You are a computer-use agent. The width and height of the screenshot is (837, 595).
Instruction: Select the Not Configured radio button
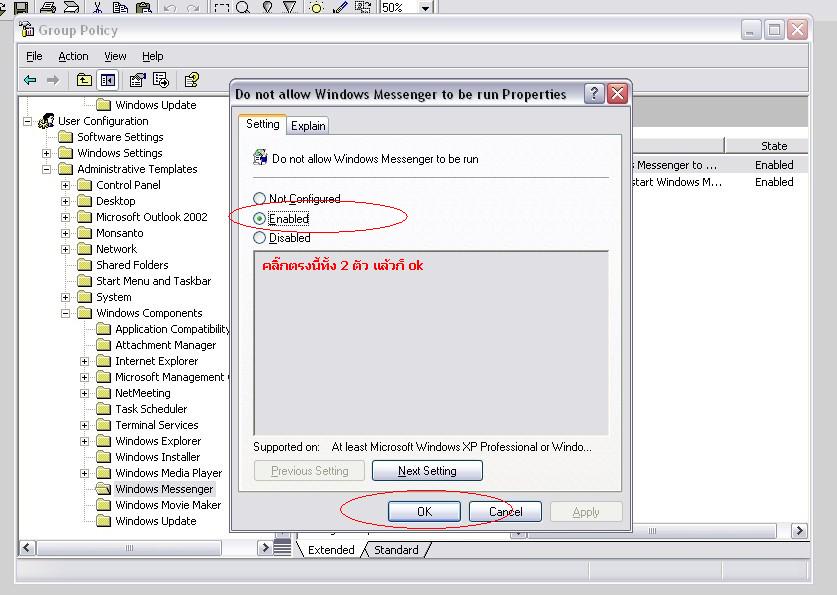click(x=259, y=199)
